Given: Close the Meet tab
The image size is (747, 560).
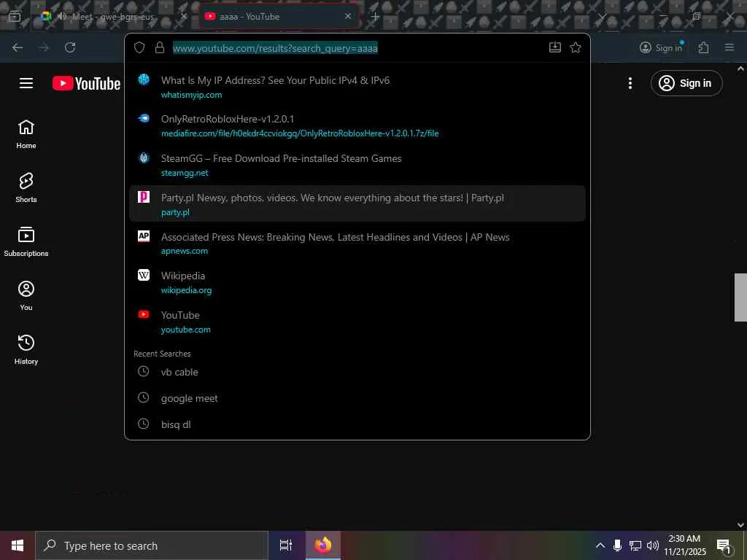Looking at the screenshot, I should (x=184, y=16).
